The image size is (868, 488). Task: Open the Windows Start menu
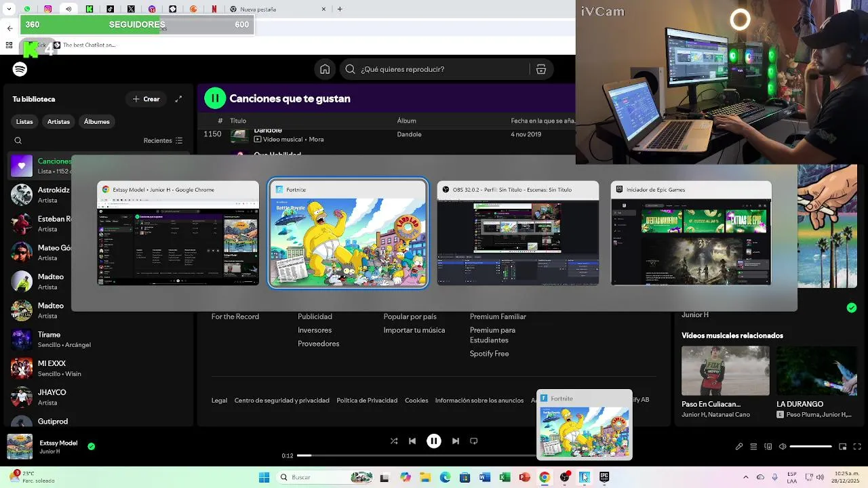[x=264, y=477]
